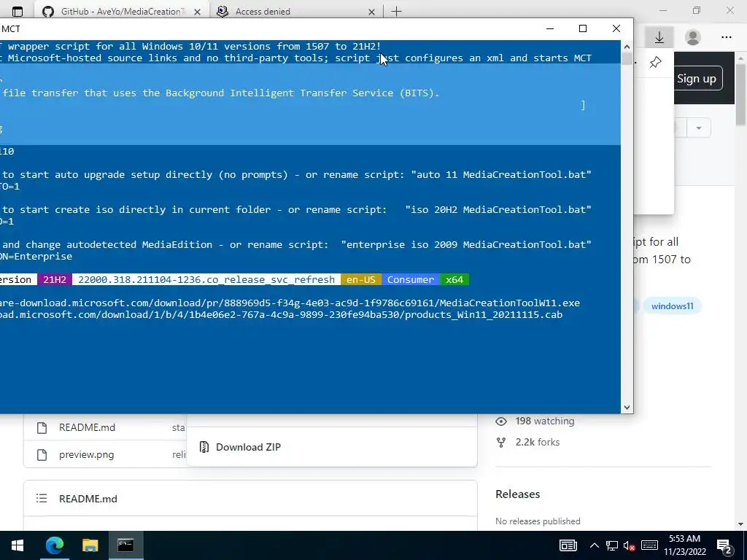Open the News and interests taskbar icon

pos(568,545)
